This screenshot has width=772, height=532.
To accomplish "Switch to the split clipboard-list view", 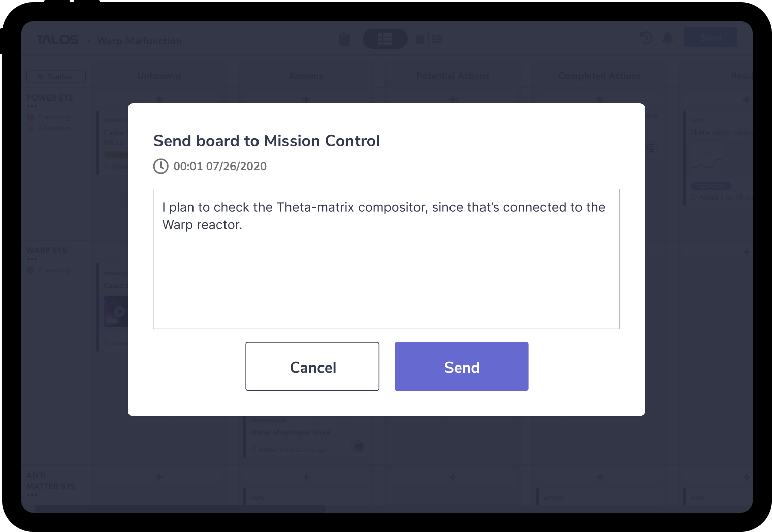I will pyautogui.click(x=429, y=39).
